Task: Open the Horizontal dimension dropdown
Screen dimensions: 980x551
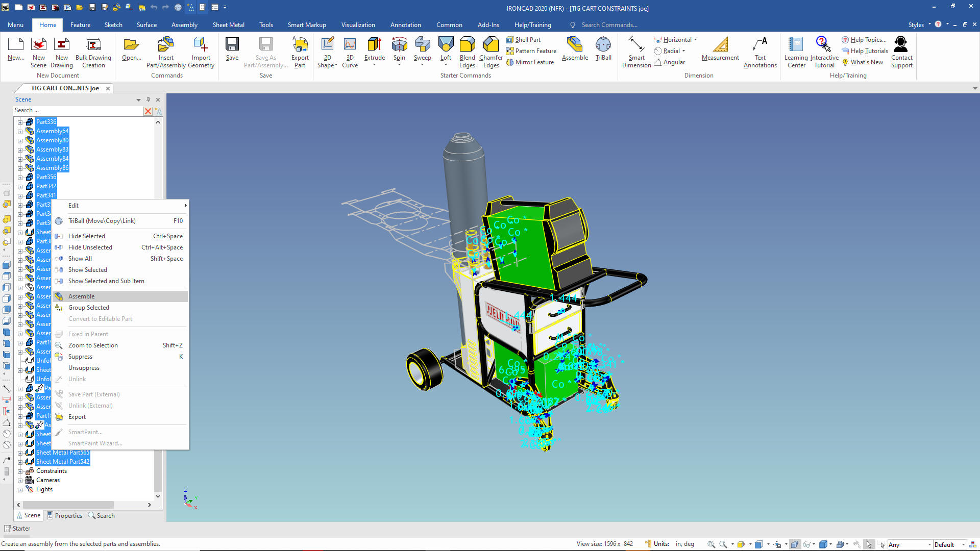Action: pyautogui.click(x=695, y=40)
